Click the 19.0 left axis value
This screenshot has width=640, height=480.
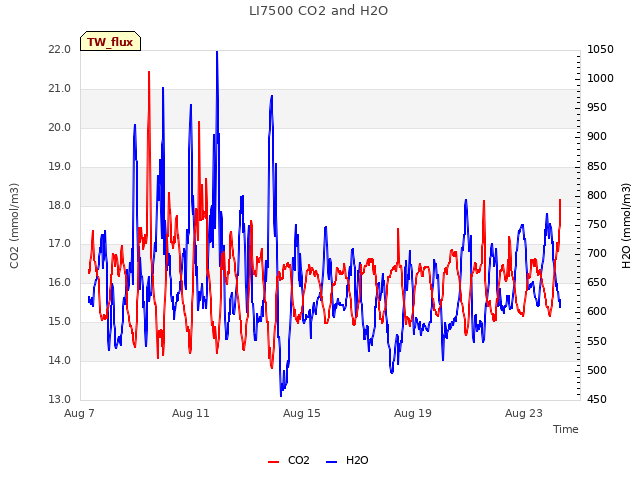pyautogui.click(x=60, y=166)
